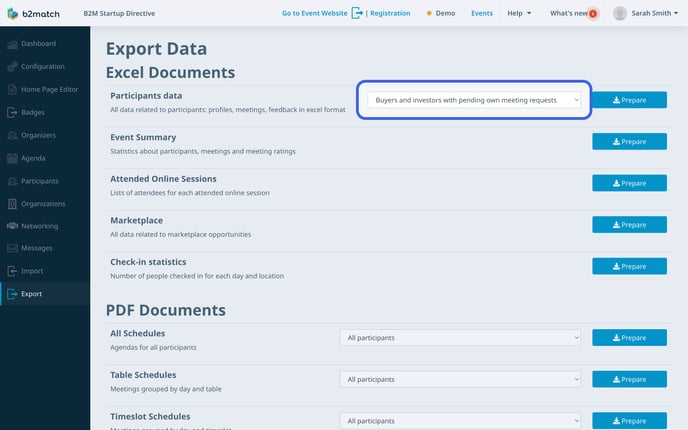This screenshot has width=688, height=430.
Task: Expand the Sarah Smith account menu
Action: tap(655, 14)
